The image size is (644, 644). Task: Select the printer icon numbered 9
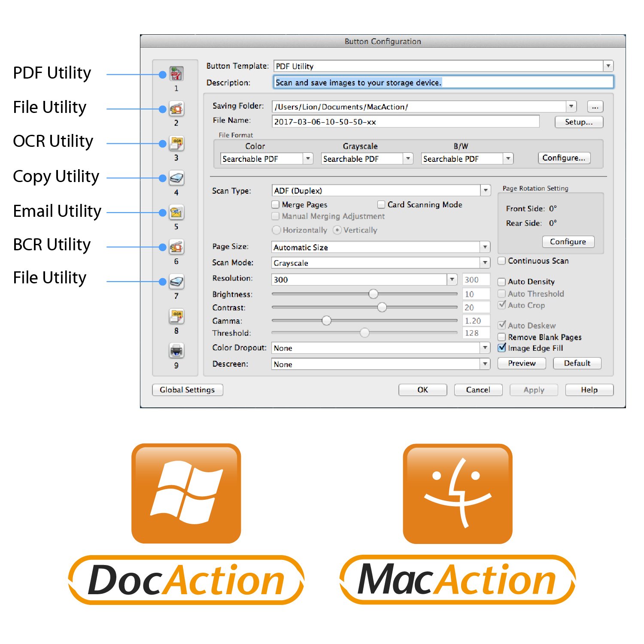tap(176, 351)
